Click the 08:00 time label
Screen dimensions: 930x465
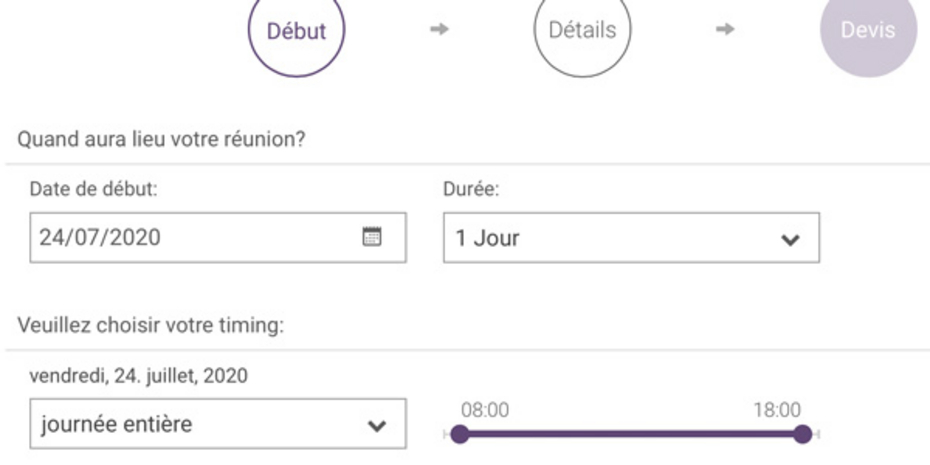[485, 409]
